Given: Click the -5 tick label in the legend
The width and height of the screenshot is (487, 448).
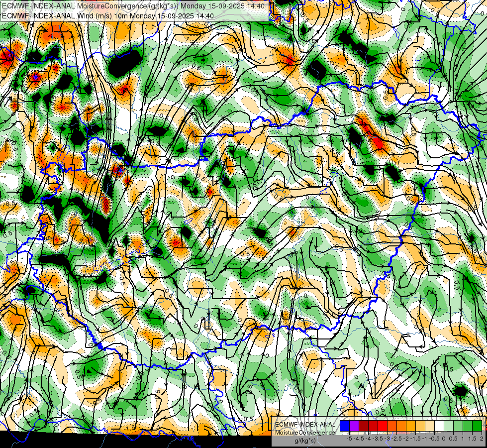Looking at the screenshot, I should coord(349,439).
